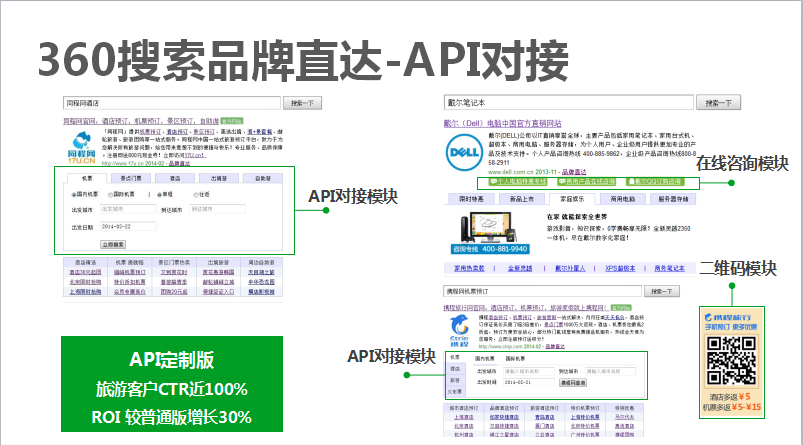The width and height of the screenshot is (803, 445).
Task: Click green 官方网站 badge in Tongcheng result
Action: [x=231, y=121]
